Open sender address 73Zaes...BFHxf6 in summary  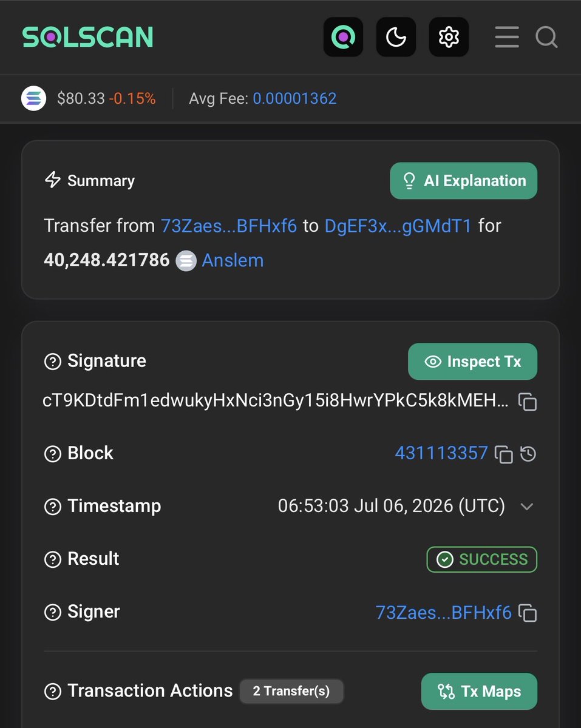point(229,226)
